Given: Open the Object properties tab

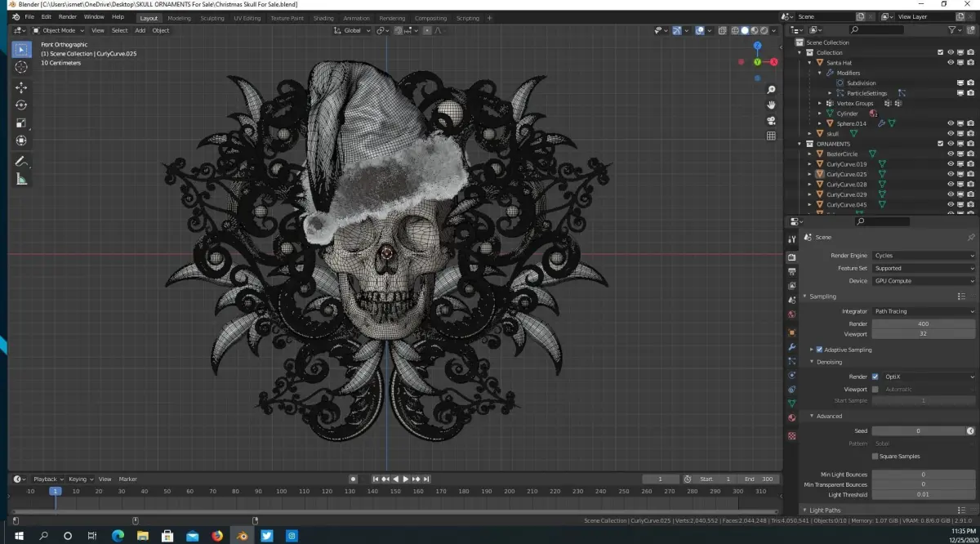Looking at the screenshot, I should pos(791,332).
